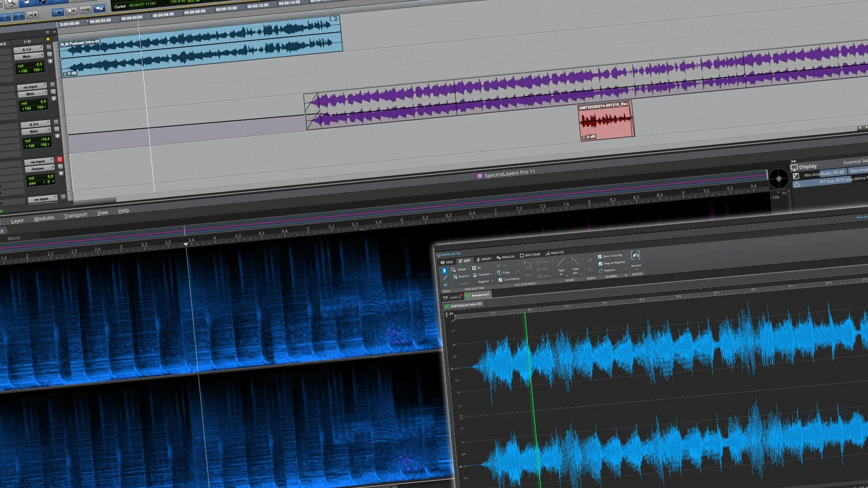The image size is (868, 488).
Task: Click the Select All icon in Time Selection
Action: pyautogui.click(x=475, y=268)
